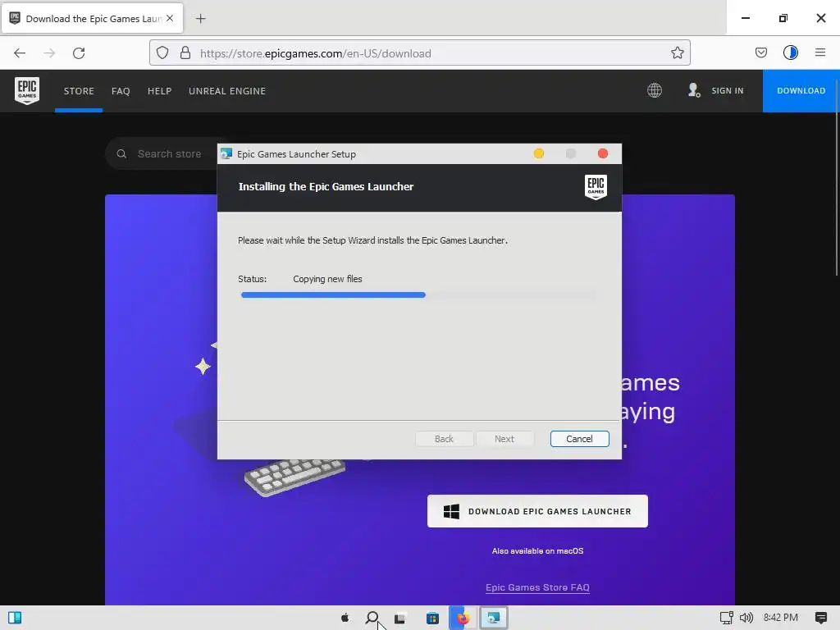The width and height of the screenshot is (840, 630).
Task: Open the Epic Games Store FAQ link
Action: 537,587
